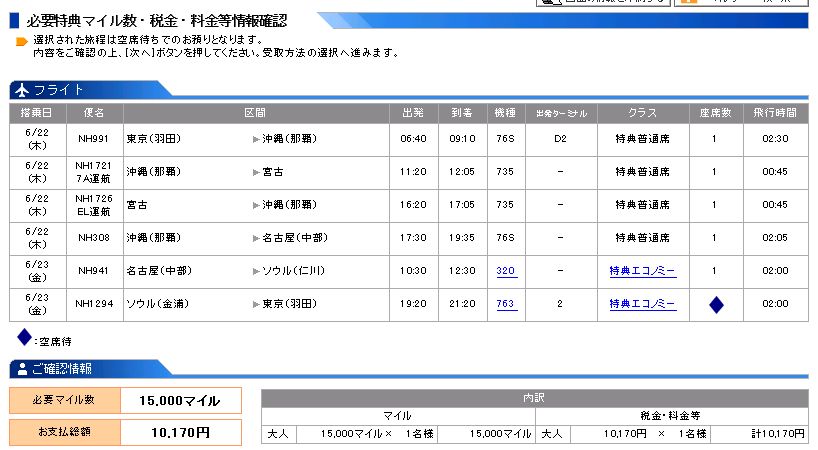Click the 到着 column header
This screenshot has width=818, height=450.
[462, 113]
